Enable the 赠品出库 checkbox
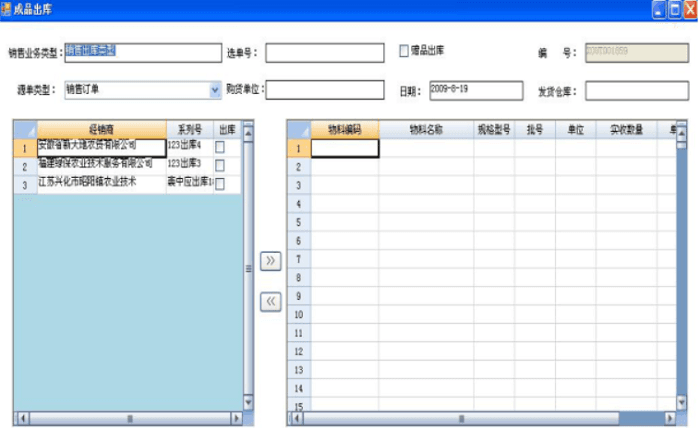700x428 pixels. (404, 50)
